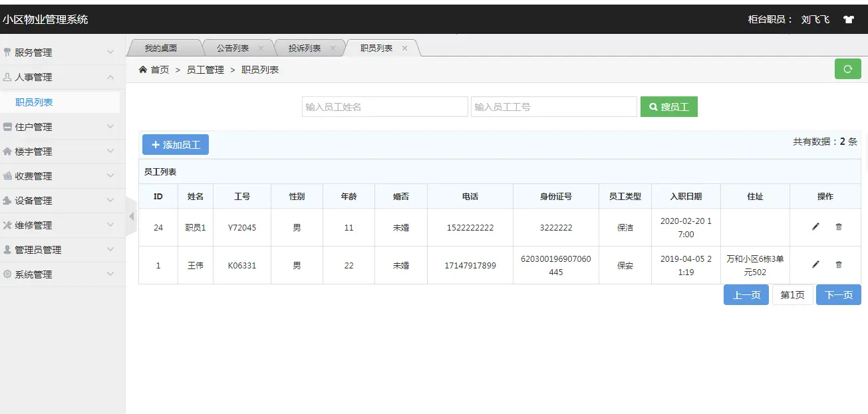This screenshot has width=868, height=414.
Task: Expand the 维修管理 menu chevron
Action: [110, 225]
